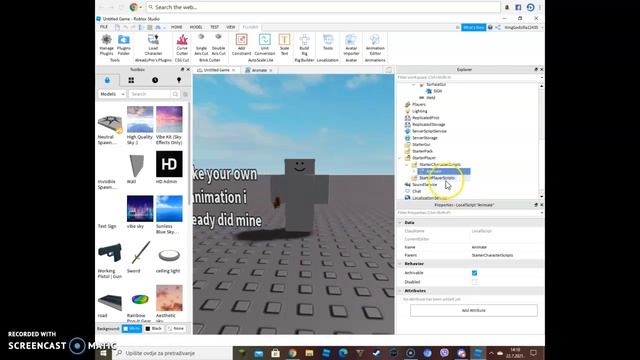Select the Scale Text plugin
This screenshot has width=640, height=360.
(x=284, y=45)
